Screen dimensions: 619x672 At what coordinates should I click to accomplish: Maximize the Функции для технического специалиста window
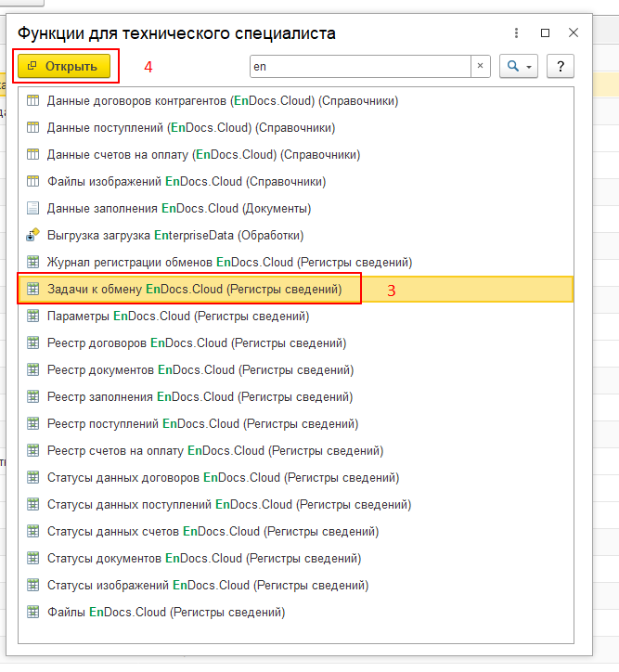coord(545,33)
